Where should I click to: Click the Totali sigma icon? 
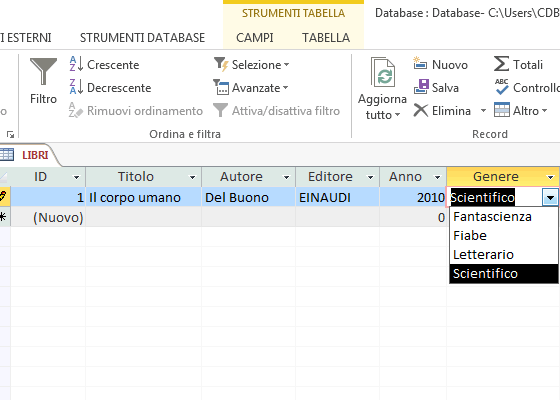click(x=501, y=64)
